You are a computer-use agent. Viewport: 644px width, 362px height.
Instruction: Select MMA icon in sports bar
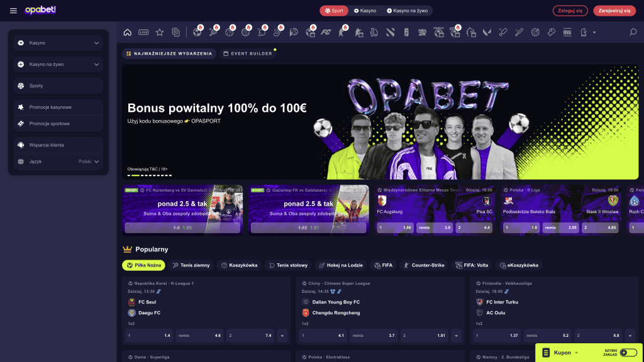[x=567, y=33]
